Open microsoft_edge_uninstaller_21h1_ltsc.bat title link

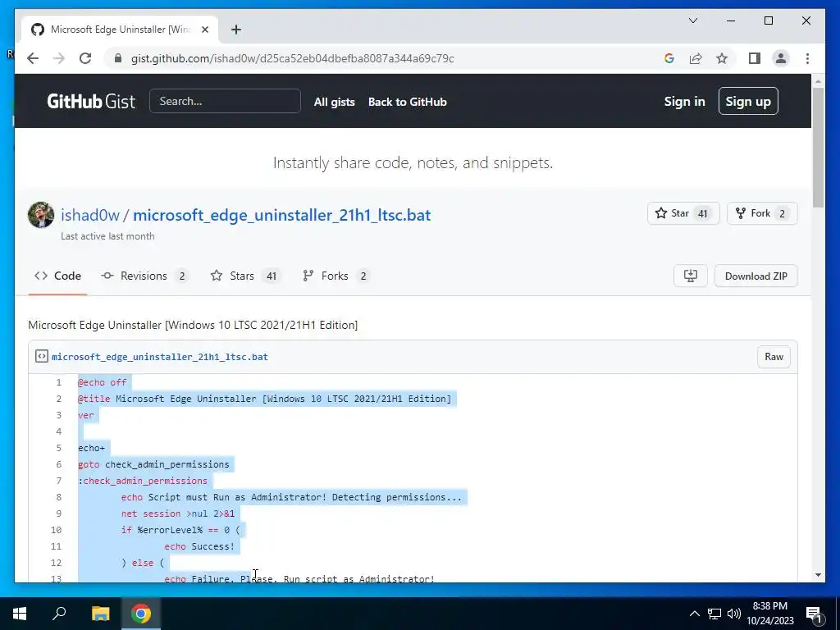click(x=282, y=215)
